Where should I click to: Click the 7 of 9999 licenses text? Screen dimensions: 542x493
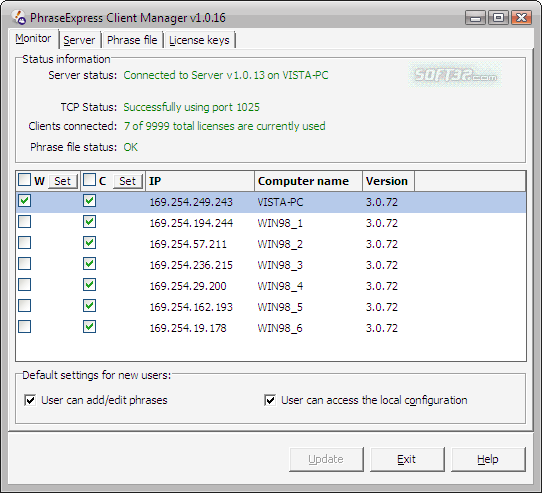224,127
